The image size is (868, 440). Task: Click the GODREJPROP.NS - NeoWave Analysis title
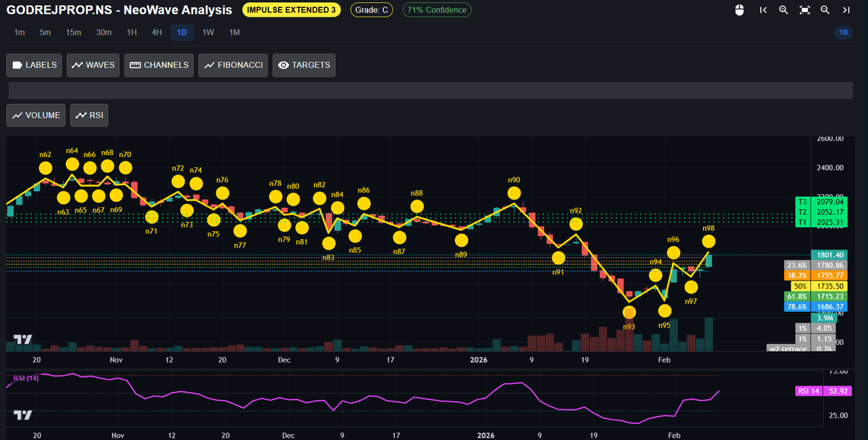click(x=119, y=10)
